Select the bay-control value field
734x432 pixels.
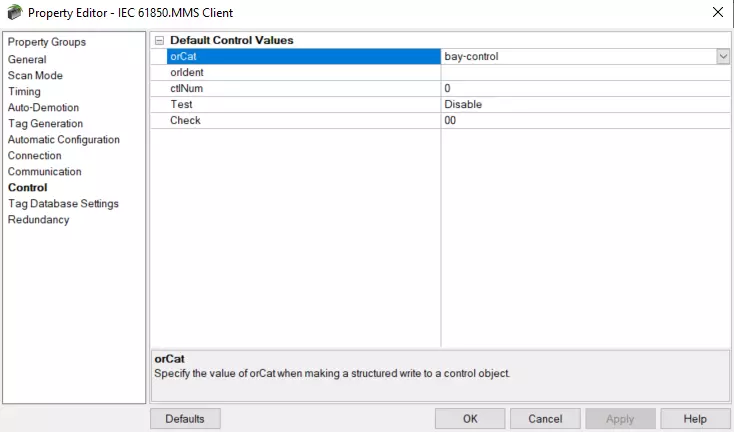[x=579, y=57]
